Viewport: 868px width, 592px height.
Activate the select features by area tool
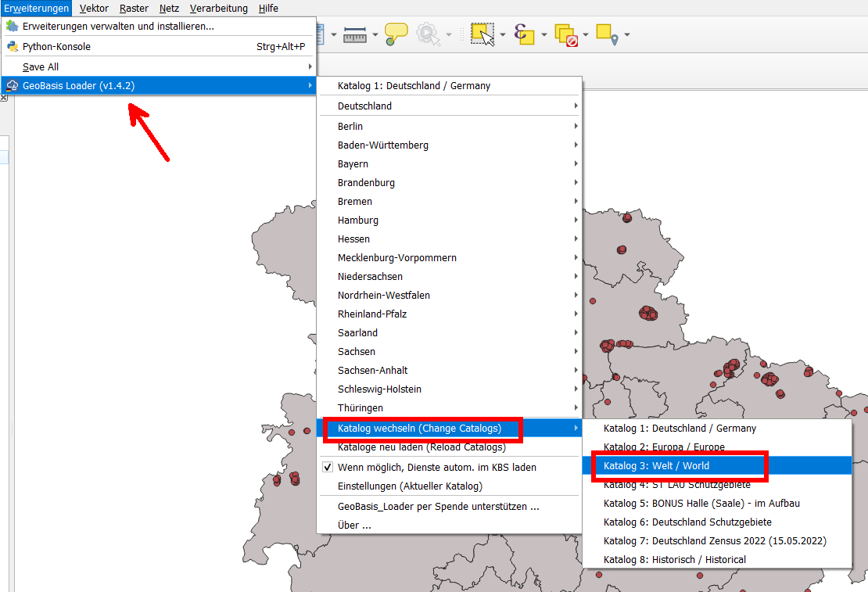click(482, 34)
